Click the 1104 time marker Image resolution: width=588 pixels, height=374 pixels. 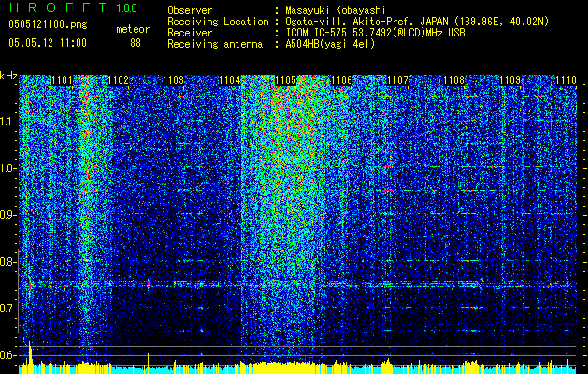pyautogui.click(x=230, y=80)
